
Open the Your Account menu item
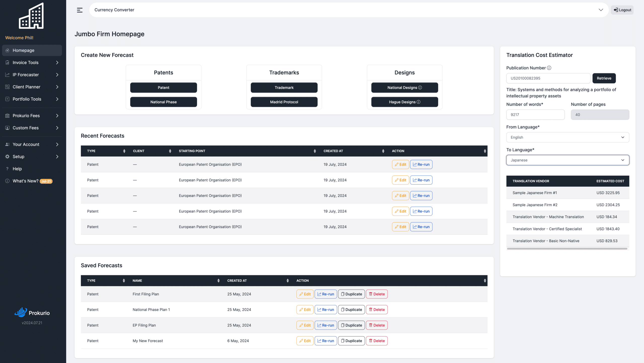point(32,144)
